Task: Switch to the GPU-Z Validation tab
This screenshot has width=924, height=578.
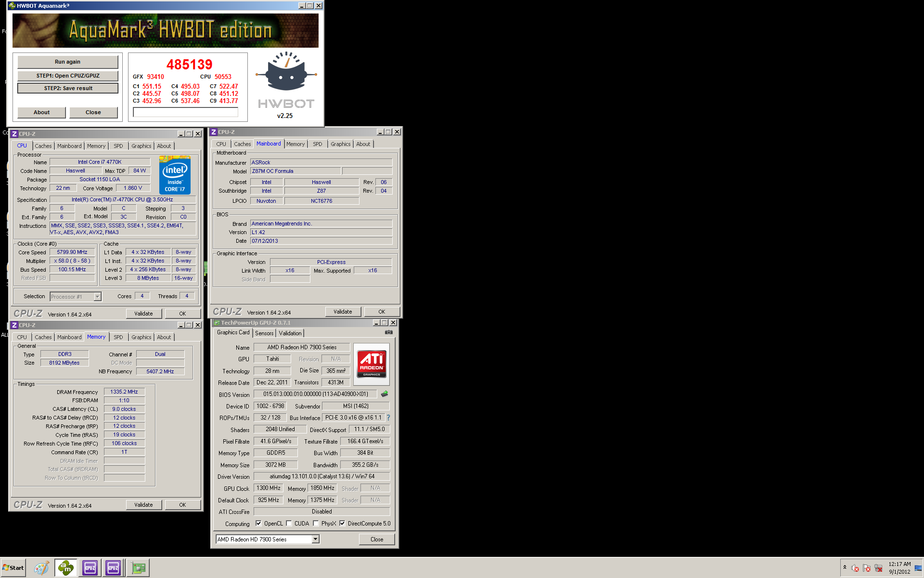Action: 290,333
